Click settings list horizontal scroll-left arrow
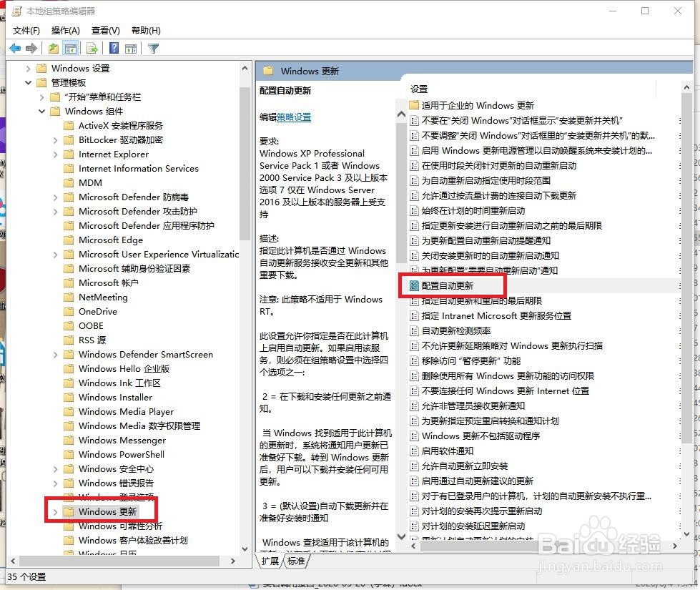The width and height of the screenshot is (700, 590). pos(414,546)
